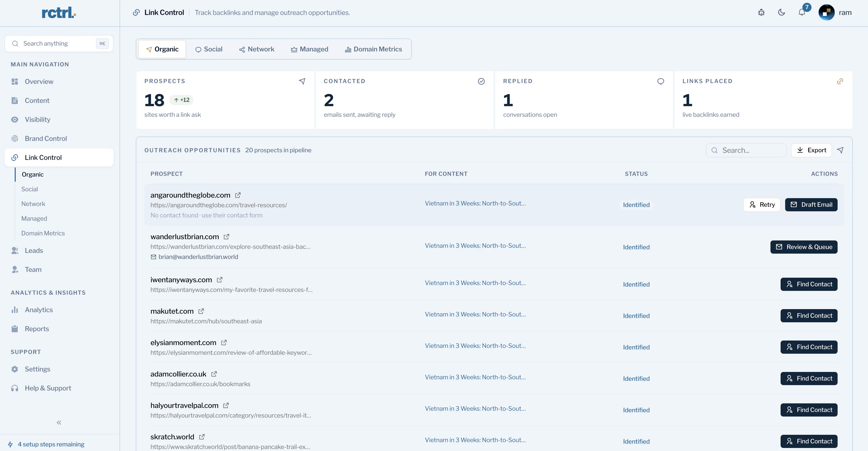This screenshot has width=868, height=451.
Task: Click the send icon beside Export
Action: pos(840,150)
